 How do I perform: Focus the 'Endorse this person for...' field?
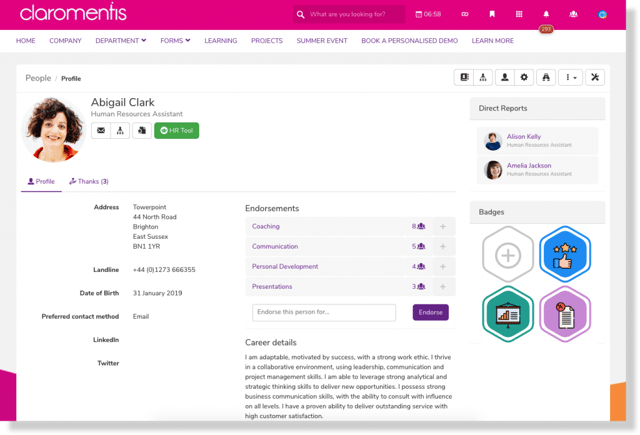(x=324, y=313)
